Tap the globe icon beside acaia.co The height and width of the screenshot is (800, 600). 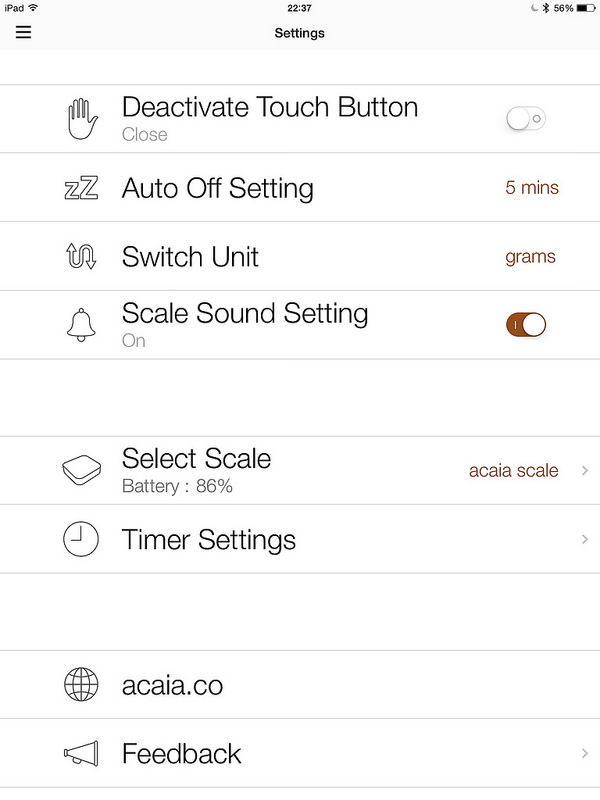[81, 685]
